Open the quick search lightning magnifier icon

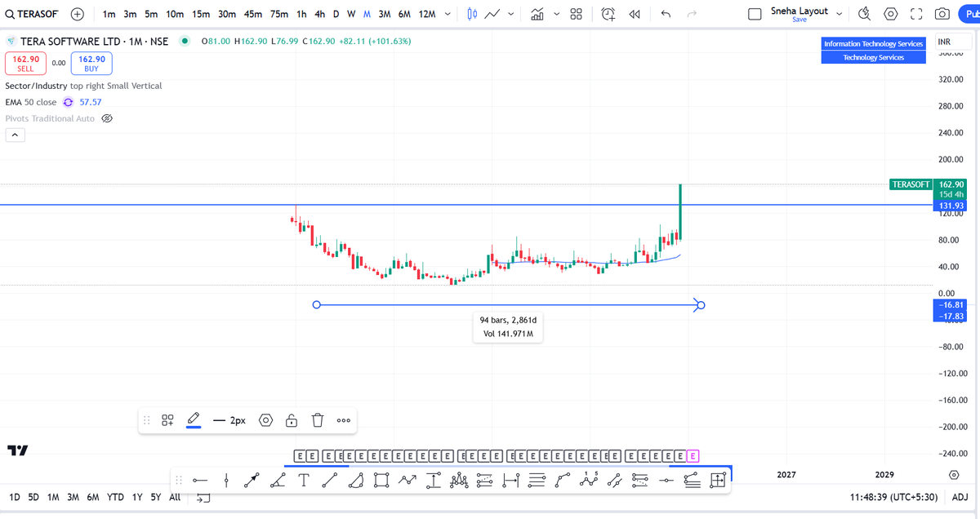(864, 15)
